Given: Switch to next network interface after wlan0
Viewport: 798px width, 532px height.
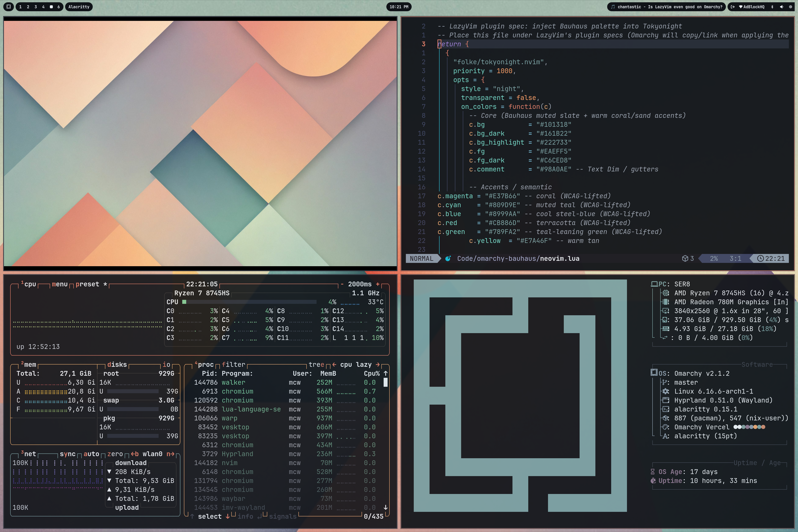Looking at the screenshot, I should coord(170,454).
